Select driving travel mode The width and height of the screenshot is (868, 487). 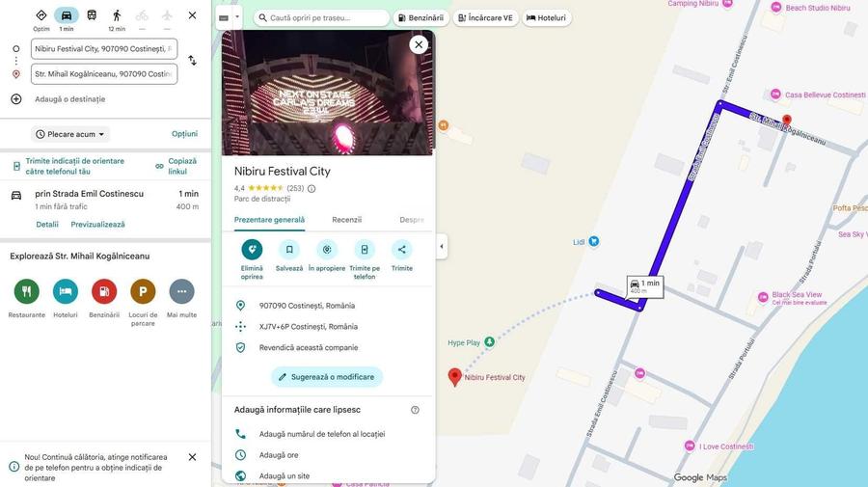click(67, 15)
